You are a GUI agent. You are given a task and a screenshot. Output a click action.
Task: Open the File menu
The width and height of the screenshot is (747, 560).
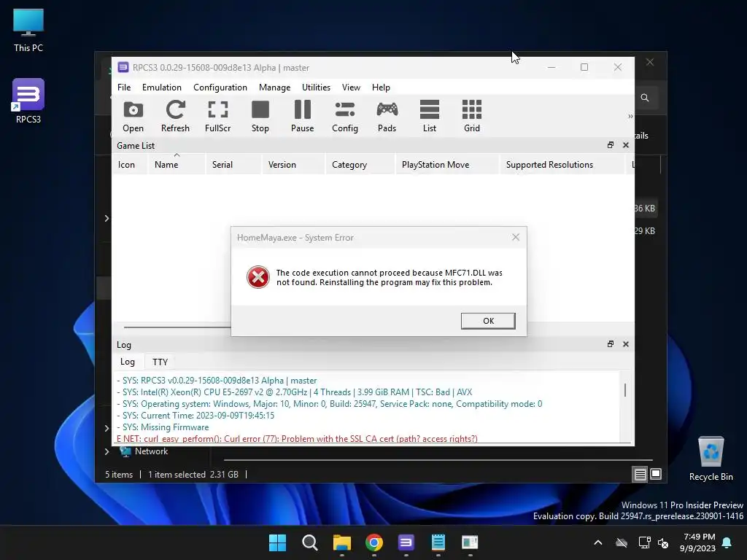click(124, 87)
